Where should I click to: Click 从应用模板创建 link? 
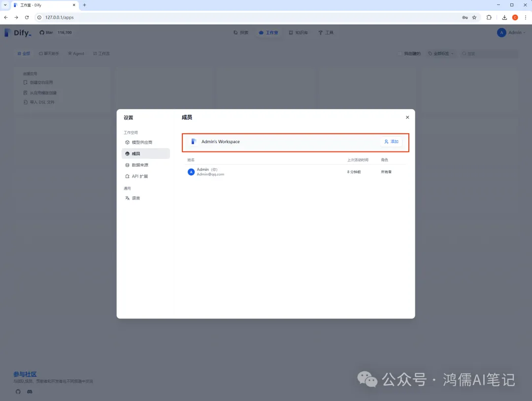40,93
